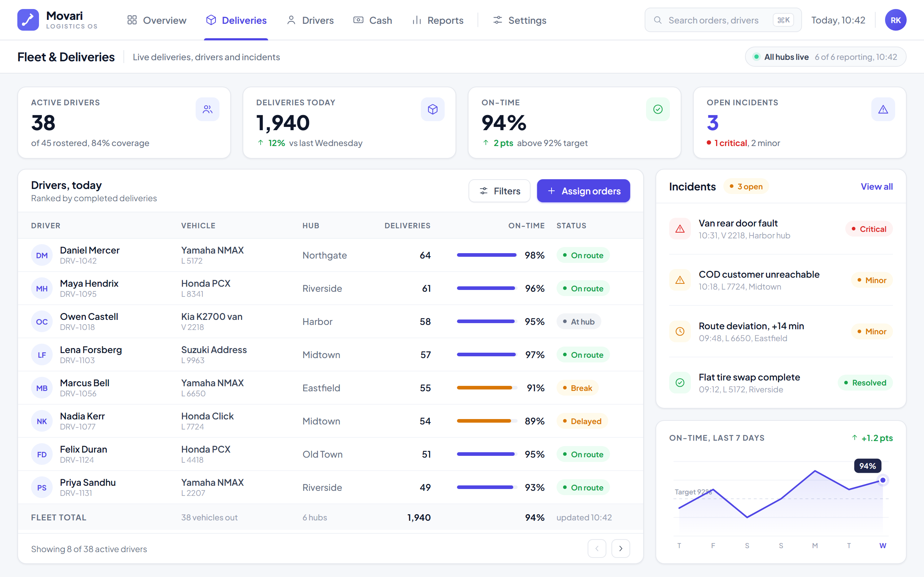Click the Route deviation clock icon

click(x=680, y=331)
